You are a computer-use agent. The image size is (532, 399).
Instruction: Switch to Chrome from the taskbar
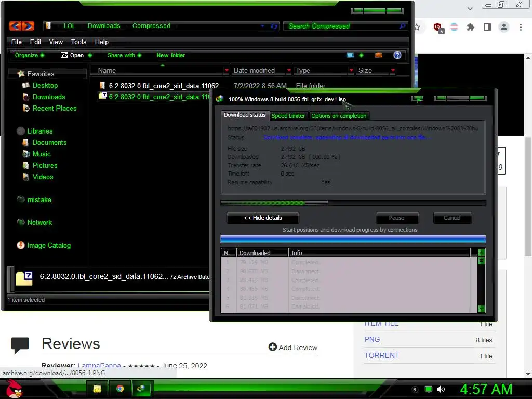click(120, 389)
